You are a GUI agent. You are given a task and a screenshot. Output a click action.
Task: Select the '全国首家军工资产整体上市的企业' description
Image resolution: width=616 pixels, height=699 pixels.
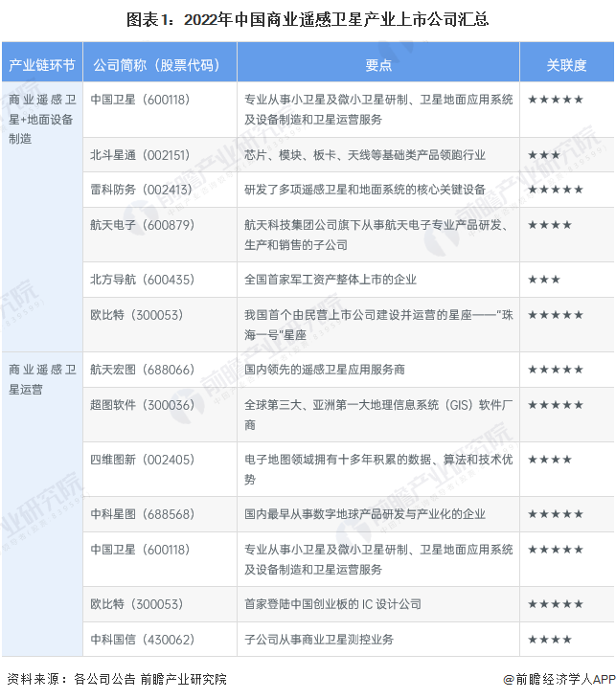(331, 280)
